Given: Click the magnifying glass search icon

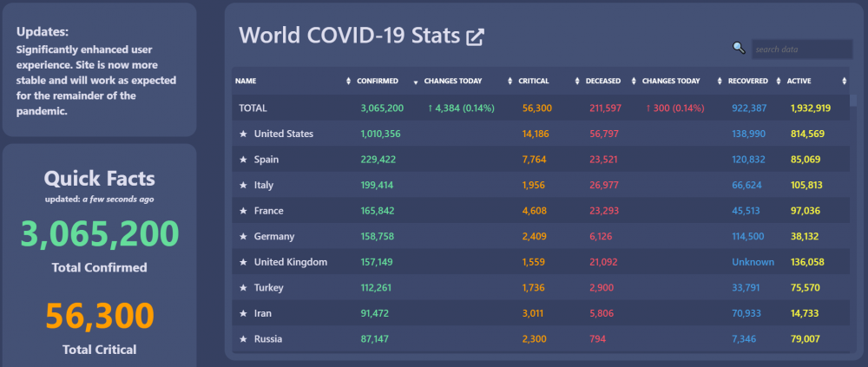Looking at the screenshot, I should (x=739, y=48).
